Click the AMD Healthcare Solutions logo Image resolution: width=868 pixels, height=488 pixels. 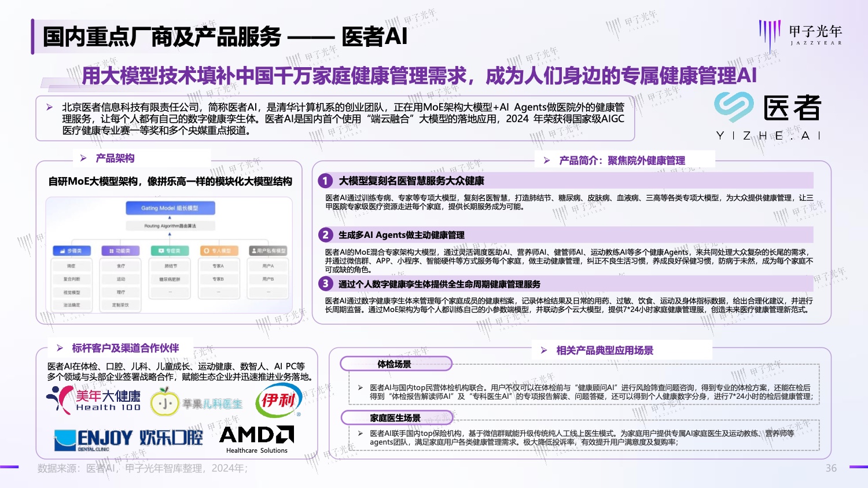point(256,439)
